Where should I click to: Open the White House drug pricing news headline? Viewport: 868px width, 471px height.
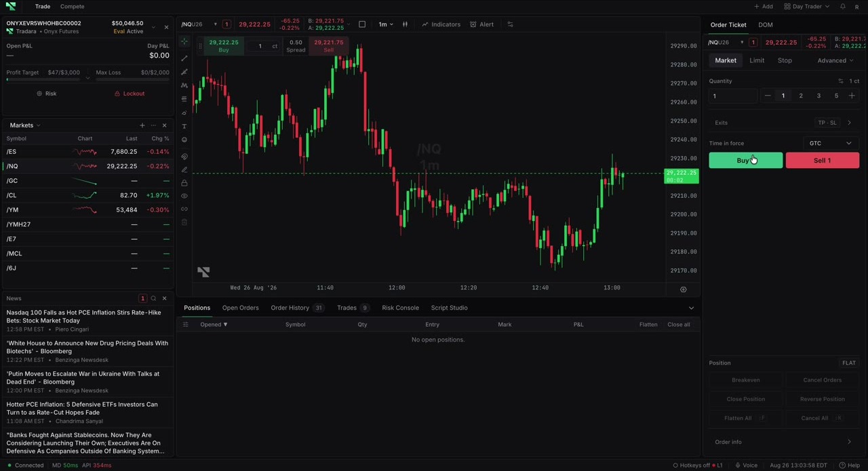(87, 347)
